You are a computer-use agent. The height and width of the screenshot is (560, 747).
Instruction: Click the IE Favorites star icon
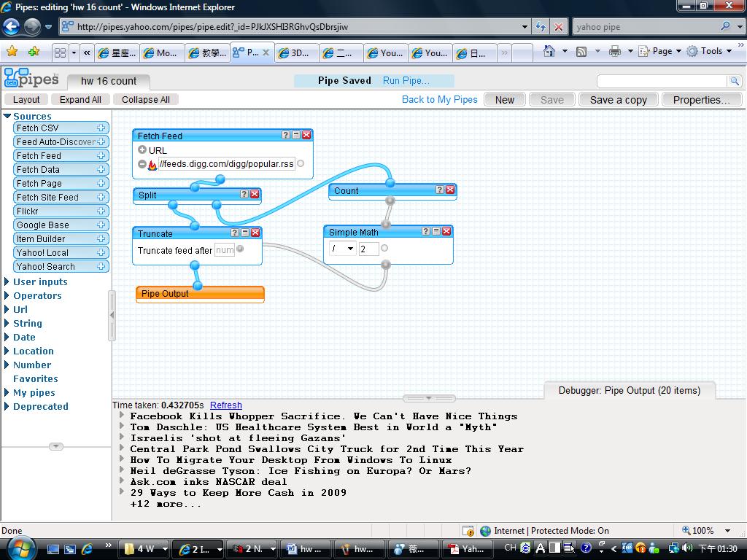tap(12, 52)
